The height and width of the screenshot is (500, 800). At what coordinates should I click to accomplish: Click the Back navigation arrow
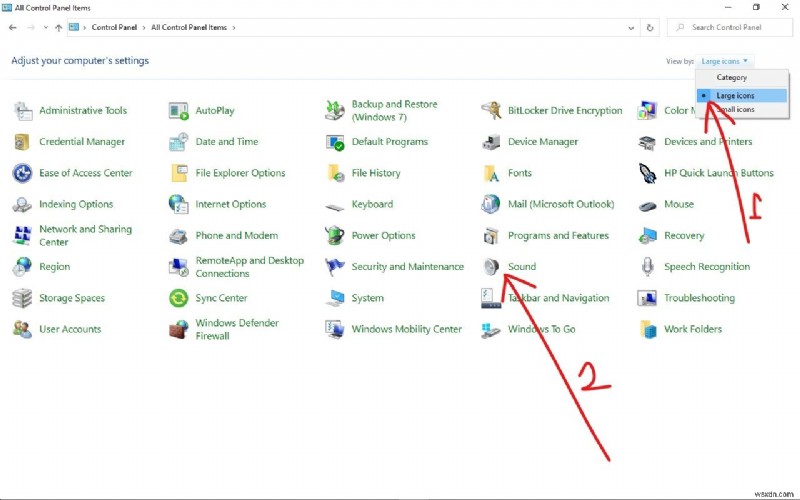tap(13, 28)
